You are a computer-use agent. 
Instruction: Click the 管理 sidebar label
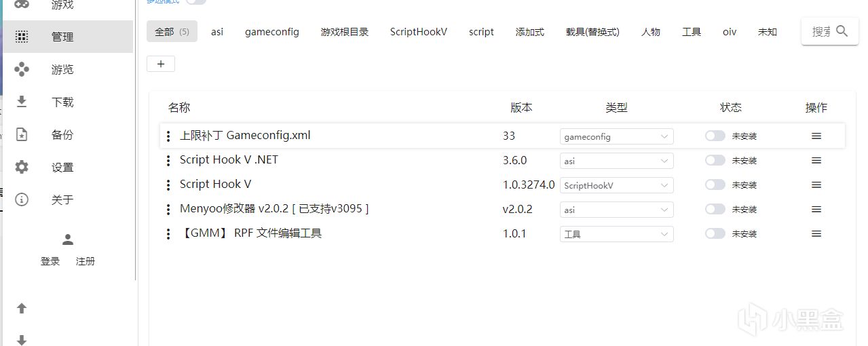62,37
